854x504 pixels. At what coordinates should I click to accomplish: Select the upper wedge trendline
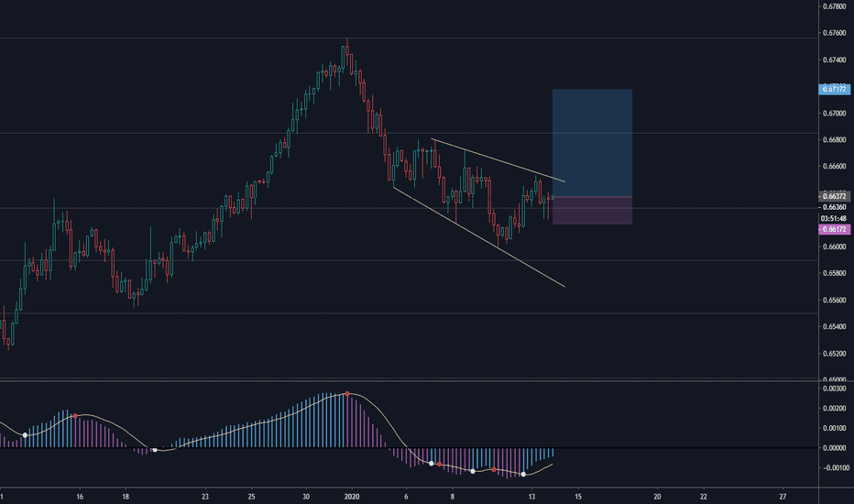(x=499, y=159)
